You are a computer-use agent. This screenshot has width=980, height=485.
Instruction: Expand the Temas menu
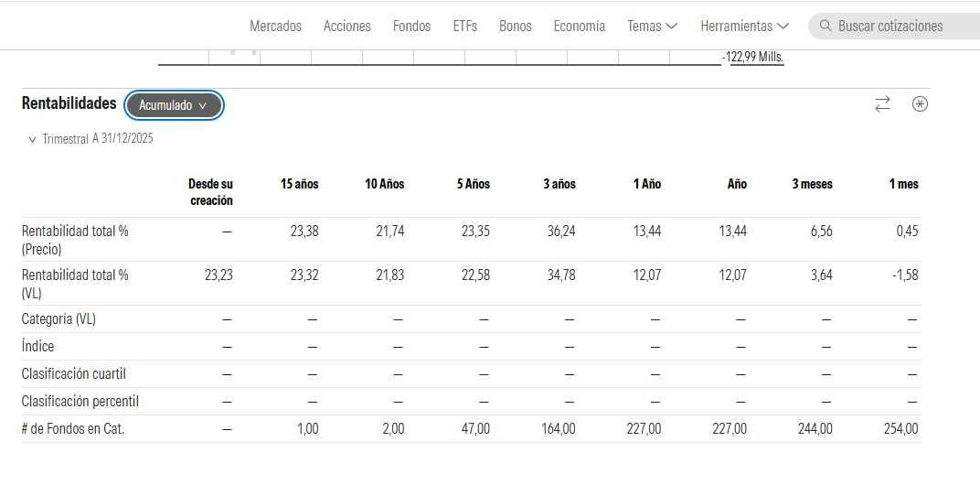pos(653,27)
